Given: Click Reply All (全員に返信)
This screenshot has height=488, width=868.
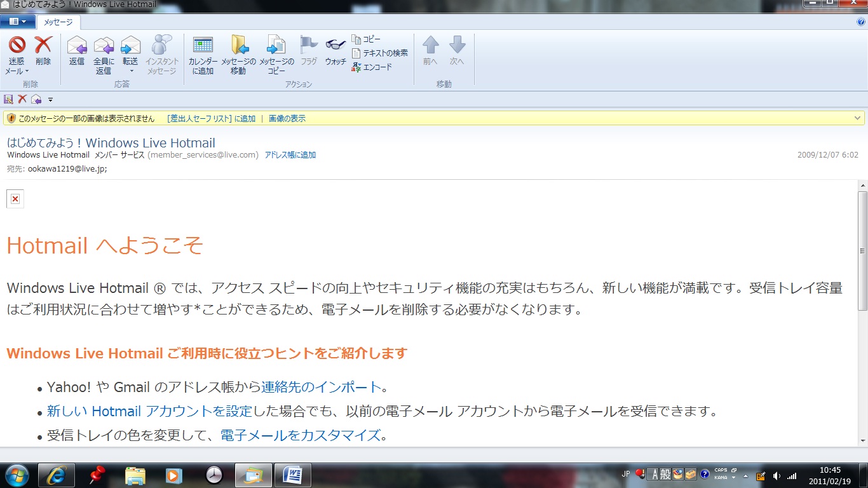Looking at the screenshot, I should pyautogui.click(x=104, y=55).
